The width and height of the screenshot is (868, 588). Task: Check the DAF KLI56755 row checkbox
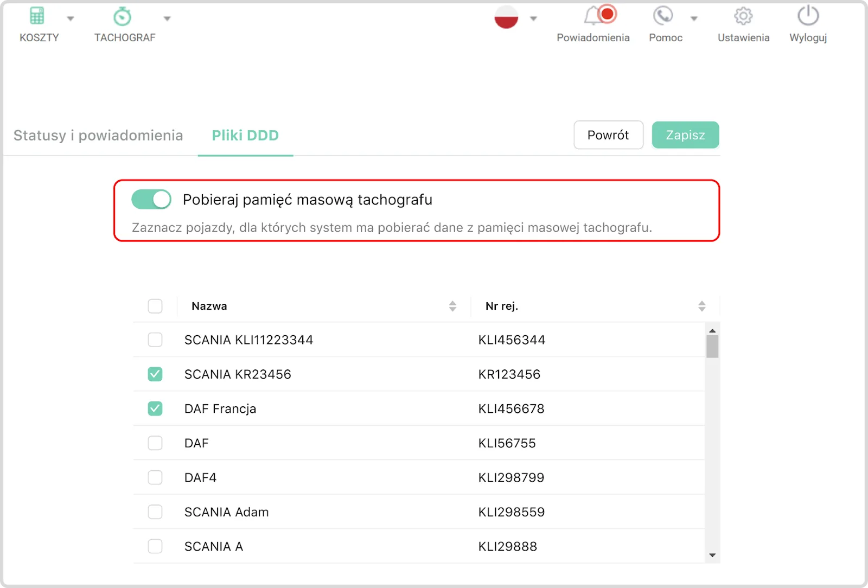(x=155, y=443)
